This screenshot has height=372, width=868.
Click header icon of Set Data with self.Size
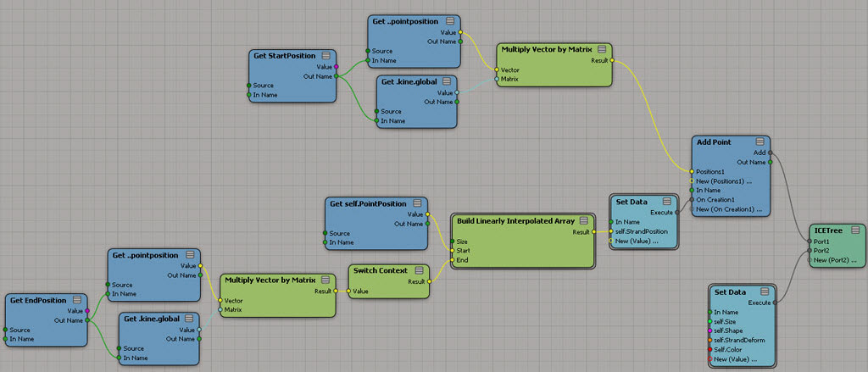point(766,292)
